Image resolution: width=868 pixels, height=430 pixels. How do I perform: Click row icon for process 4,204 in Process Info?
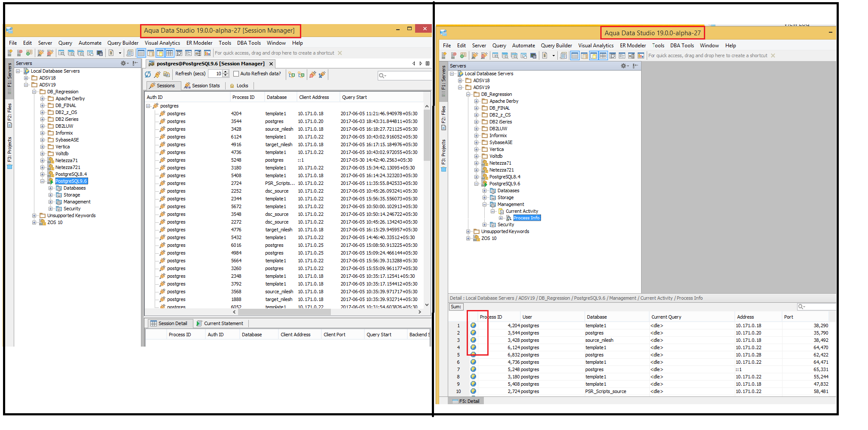click(x=473, y=326)
